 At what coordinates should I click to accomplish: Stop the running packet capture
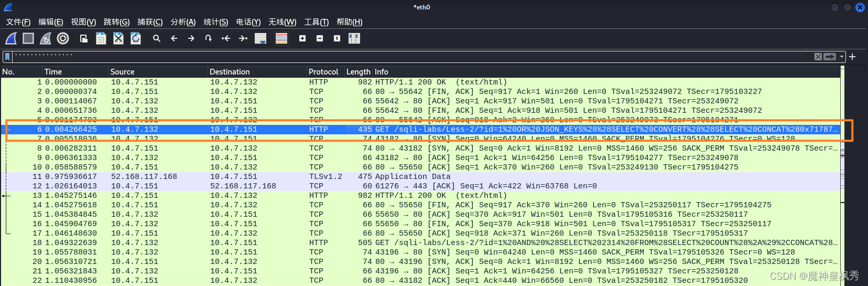pos(28,38)
